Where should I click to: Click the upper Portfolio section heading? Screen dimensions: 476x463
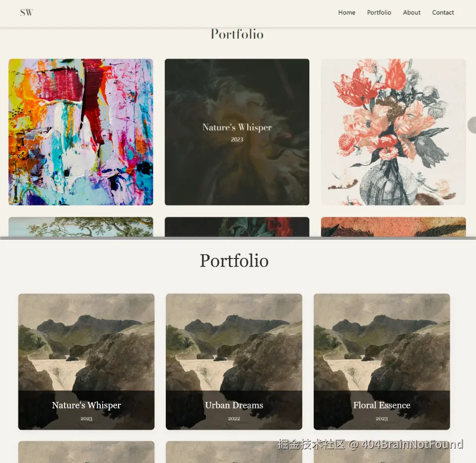pos(237,34)
